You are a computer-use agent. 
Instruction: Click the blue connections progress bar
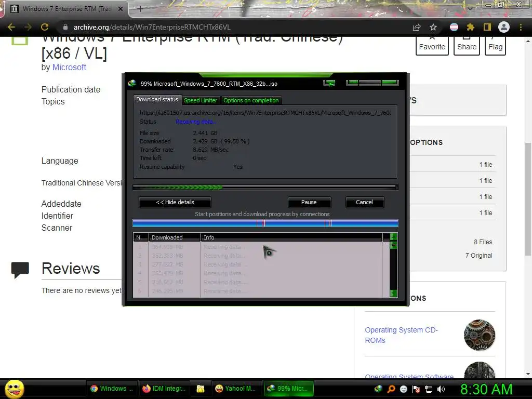[x=265, y=223]
